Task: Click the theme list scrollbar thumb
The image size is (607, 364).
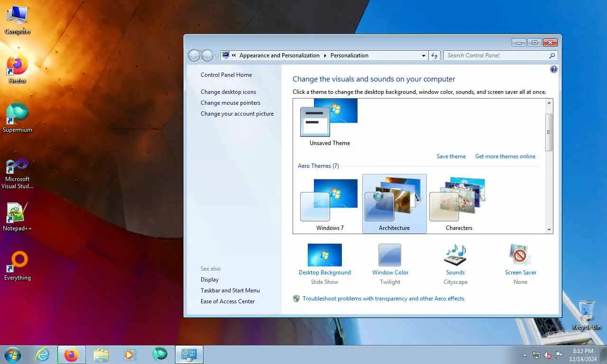Action: (x=549, y=132)
